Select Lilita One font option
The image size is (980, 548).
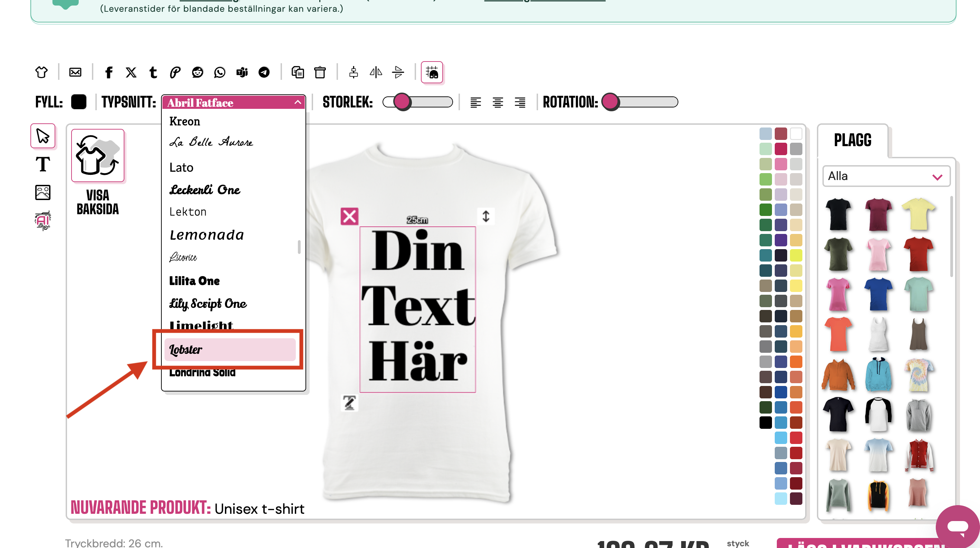coord(195,281)
